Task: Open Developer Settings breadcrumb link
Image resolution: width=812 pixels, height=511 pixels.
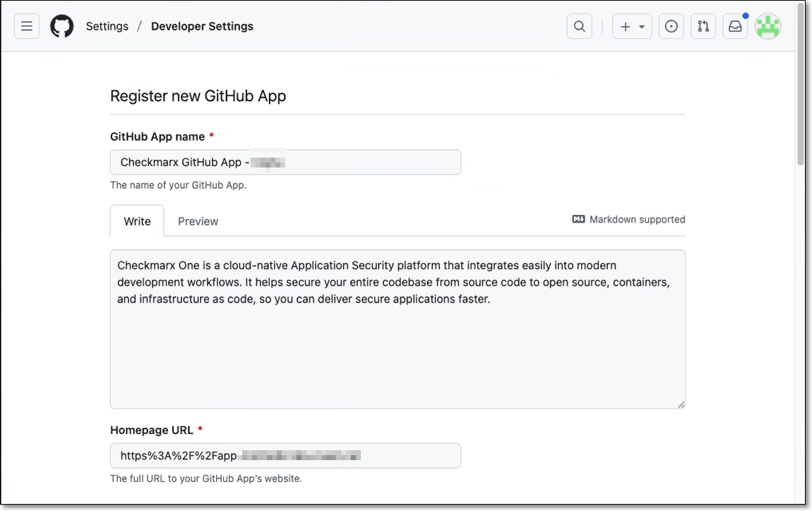Action: pyautogui.click(x=202, y=27)
